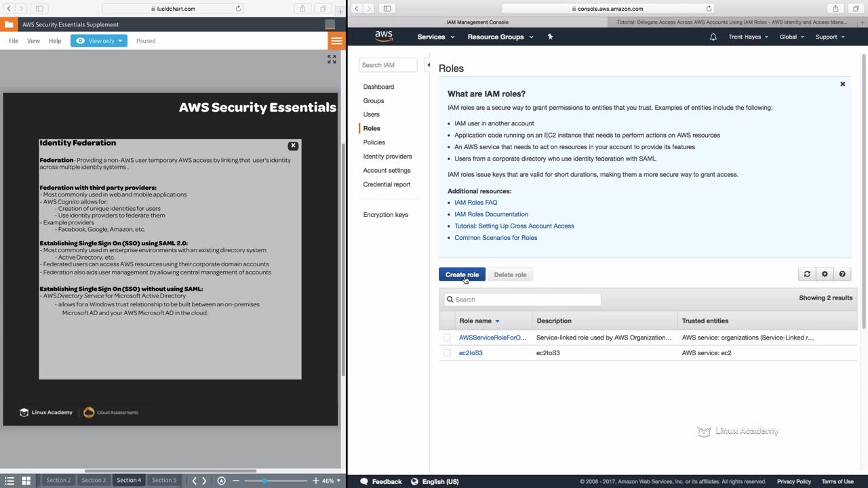Open the View only mode dropdown
This screenshot has height=488, width=868.
[x=99, y=41]
